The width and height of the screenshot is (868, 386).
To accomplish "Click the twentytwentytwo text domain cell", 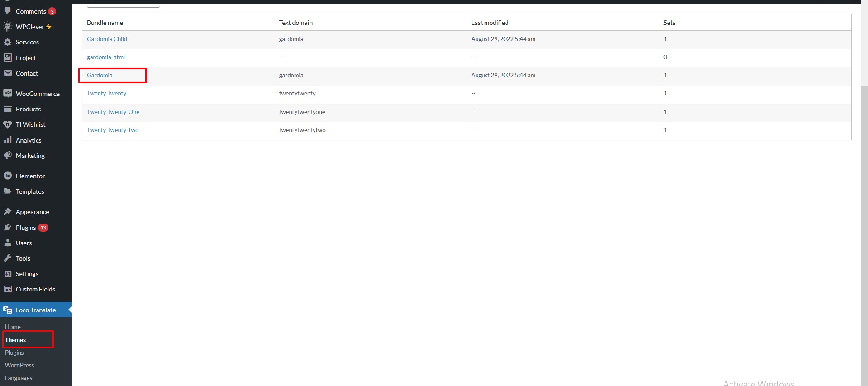I will coord(302,130).
